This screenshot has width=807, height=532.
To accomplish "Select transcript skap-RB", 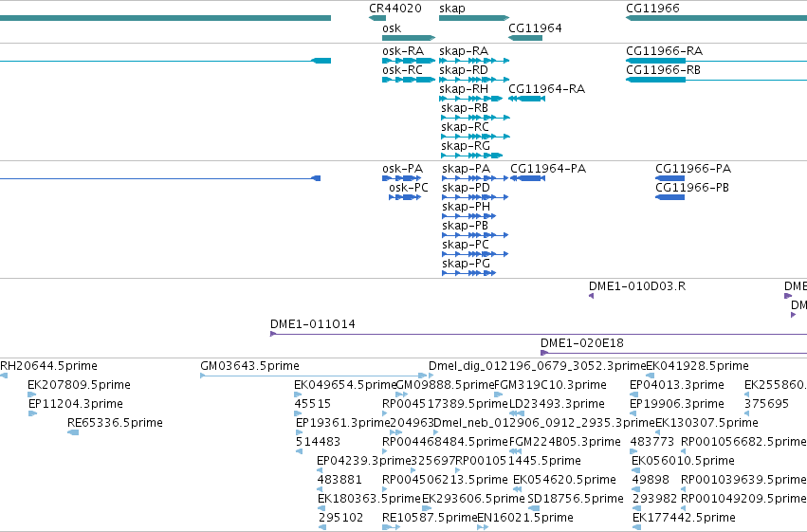I will coord(475,118).
